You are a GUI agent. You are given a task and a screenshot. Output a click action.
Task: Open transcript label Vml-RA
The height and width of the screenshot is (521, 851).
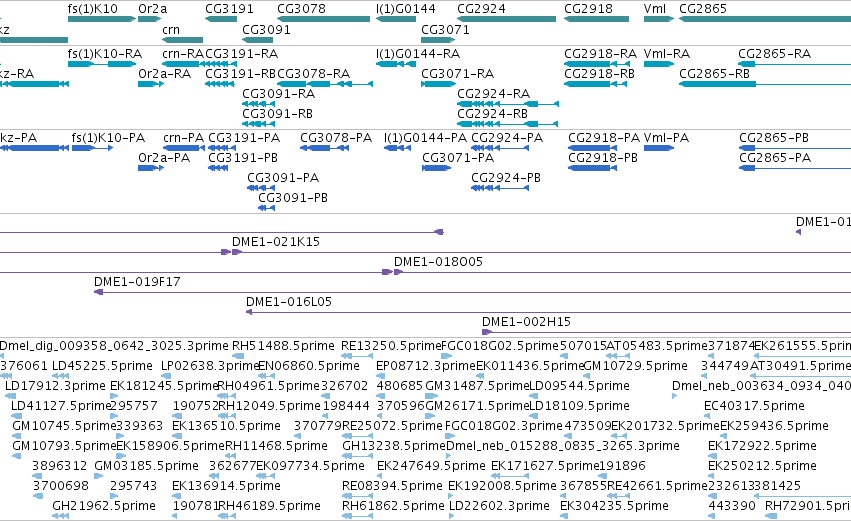(x=667, y=54)
